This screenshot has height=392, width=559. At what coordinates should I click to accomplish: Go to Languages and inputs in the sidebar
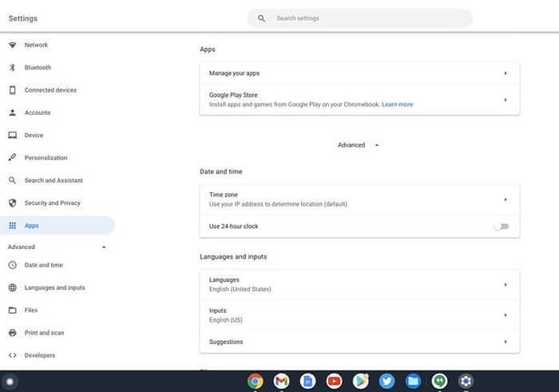pyautogui.click(x=54, y=287)
